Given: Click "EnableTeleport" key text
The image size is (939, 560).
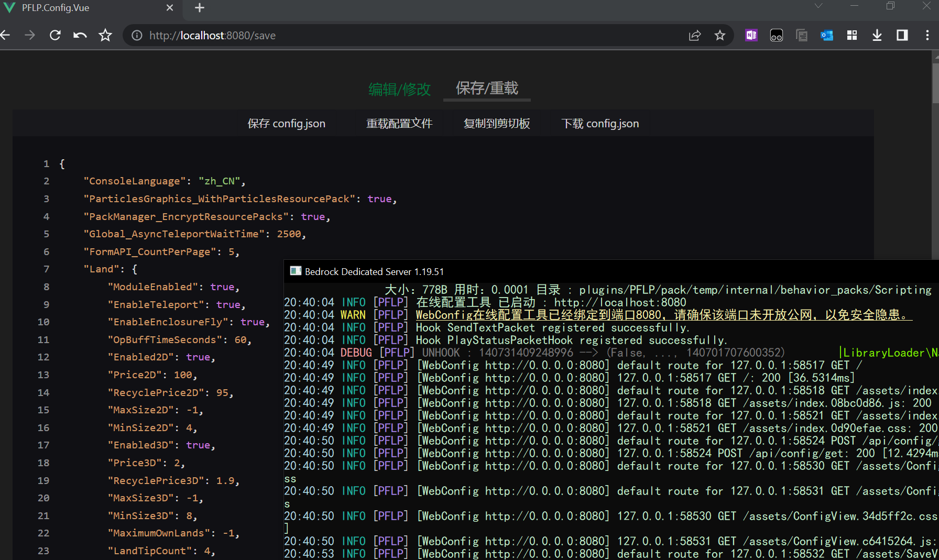Looking at the screenshot, I should point(156,305).
